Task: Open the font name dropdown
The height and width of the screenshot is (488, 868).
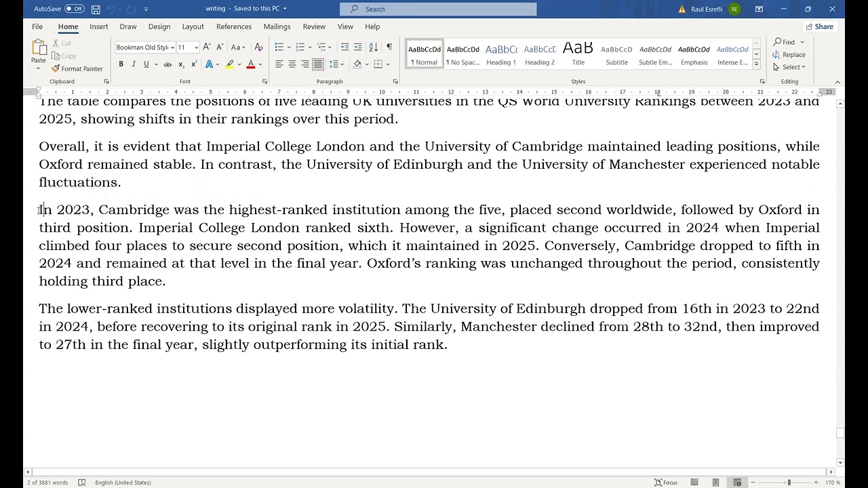Action: (x=172, y=47)
